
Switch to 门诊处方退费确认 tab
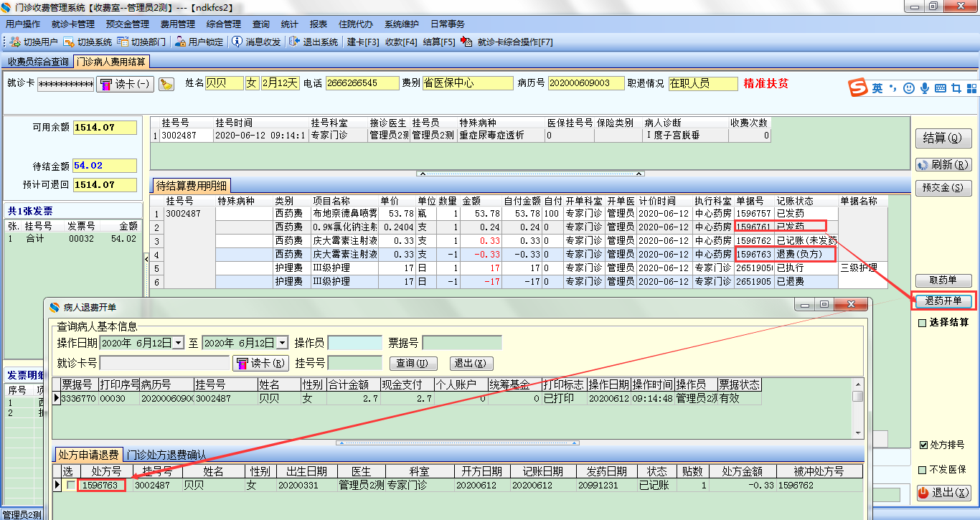166,454
